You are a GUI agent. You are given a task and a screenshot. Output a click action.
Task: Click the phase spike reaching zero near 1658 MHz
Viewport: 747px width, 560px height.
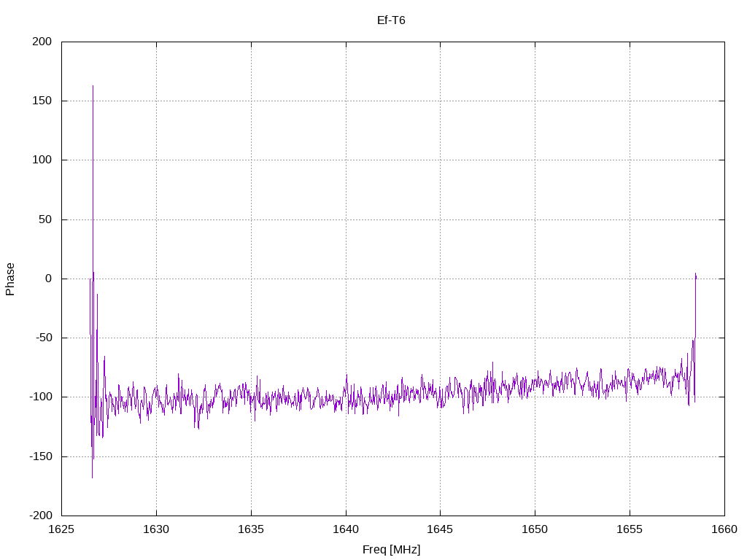pyautogui.click(x=695, y=275)
